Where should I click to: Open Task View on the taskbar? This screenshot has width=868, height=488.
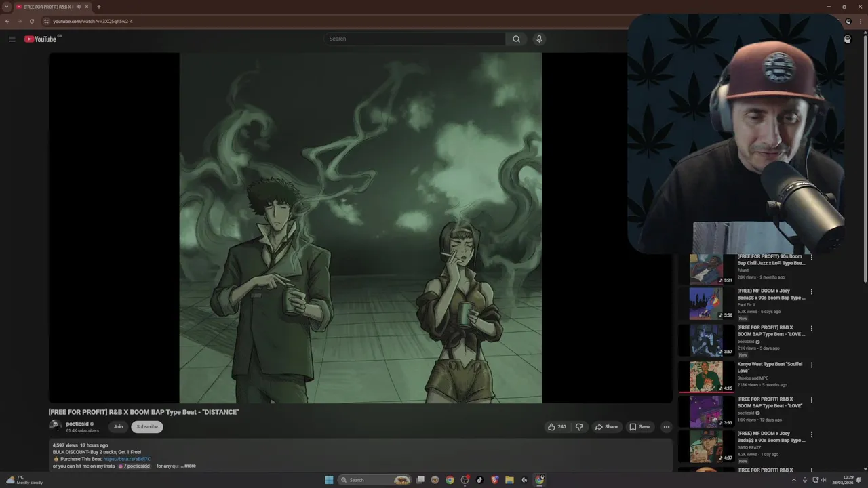420,480
